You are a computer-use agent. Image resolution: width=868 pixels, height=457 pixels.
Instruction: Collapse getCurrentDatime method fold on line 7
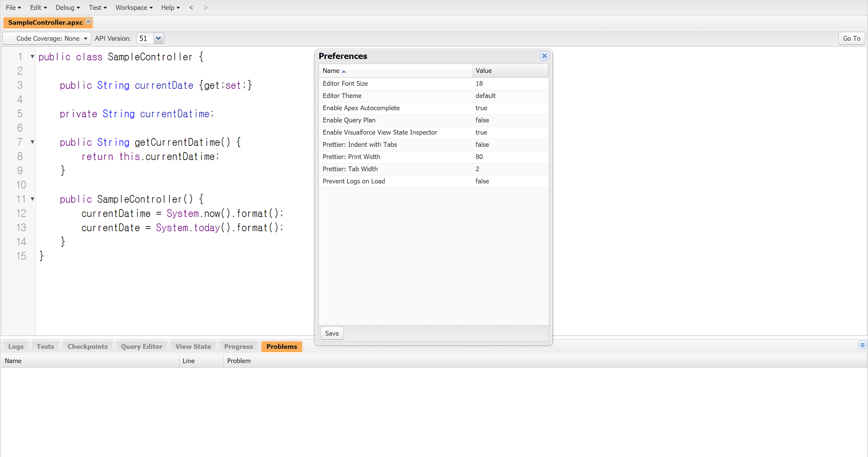coord(33,142)
